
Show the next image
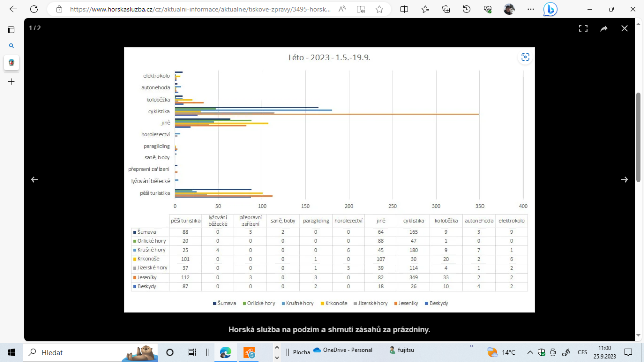pos(624,179)
